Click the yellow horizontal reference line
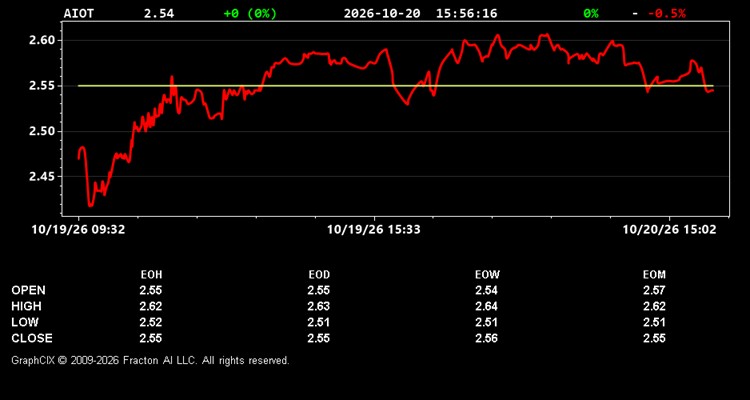The height and width of the screenshot is (400, 750). click(396, 86)
